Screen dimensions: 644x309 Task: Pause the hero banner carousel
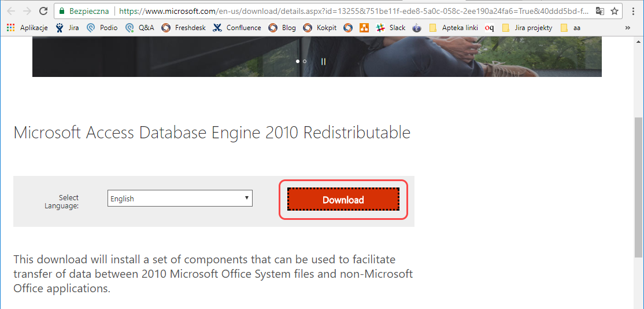pos(323,61)
